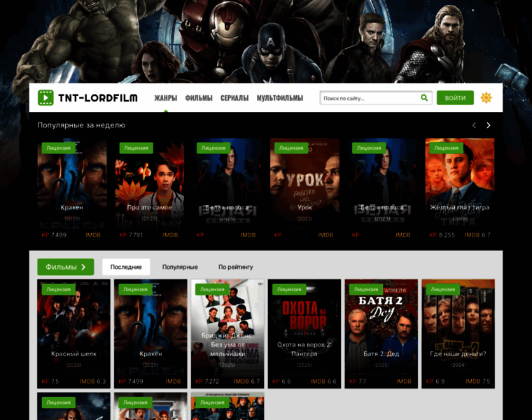Open Желтый глаз тигра poster
Screen dimensions: 532x420
click(460, 189)
